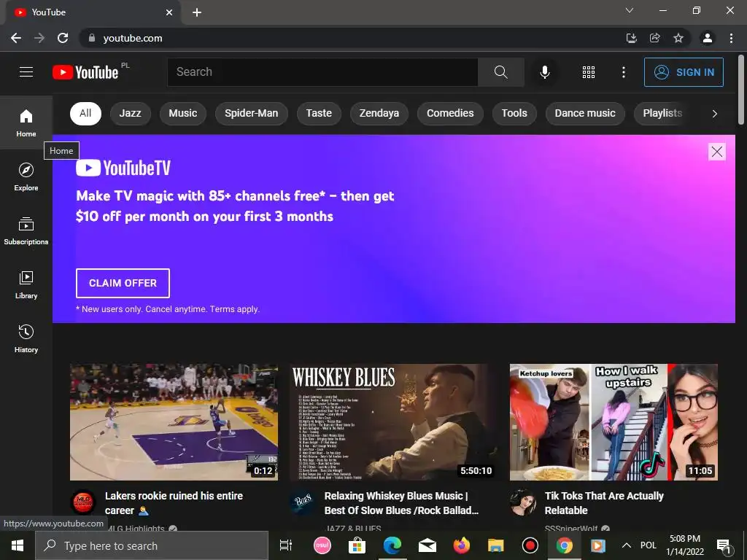The image size is (747, 560).
Task: Open the notification center icon
Action: click(x=723, y=545)
